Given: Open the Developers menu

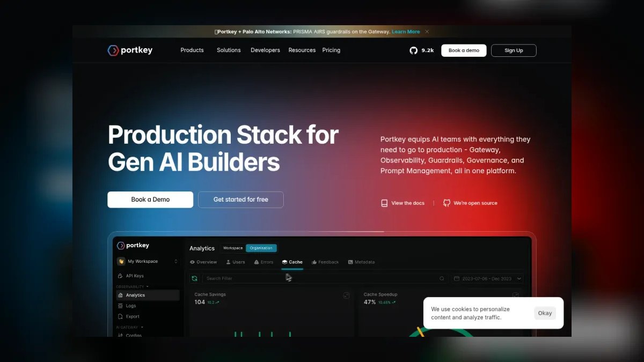Looking at the screenshot, I should pyautogui.click(x=265, y=50).
